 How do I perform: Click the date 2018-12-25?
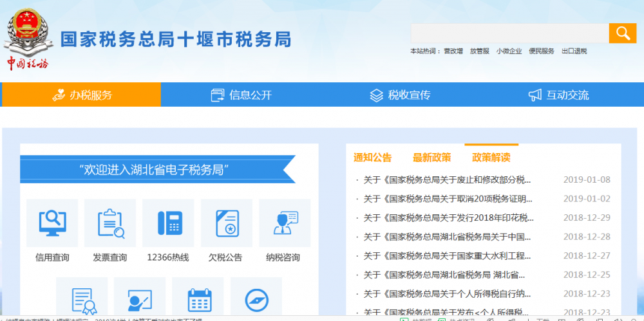point(587,275)
